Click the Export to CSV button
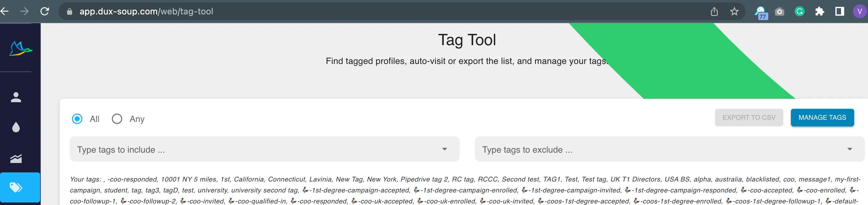Image resolution: width=868 pixels, height=205 pixels. click(x=749, y=118)
